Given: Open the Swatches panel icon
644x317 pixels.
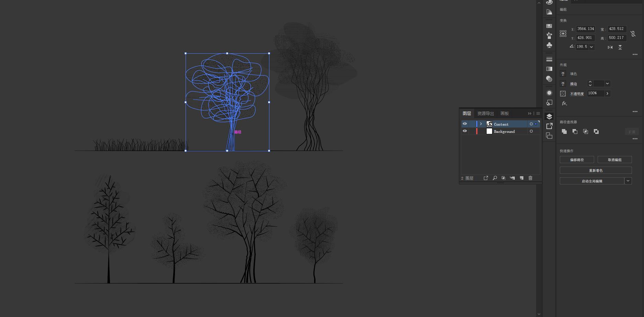Looking at the screenshot, I should (549, 26).
